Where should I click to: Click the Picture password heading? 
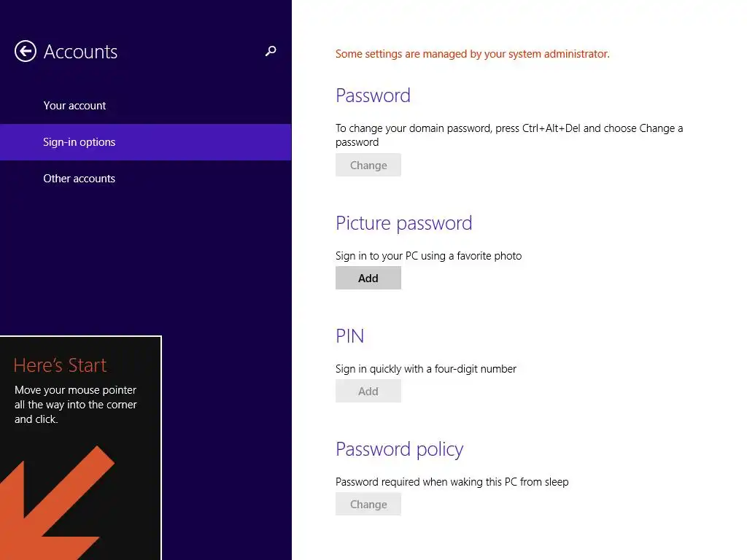[x=404, y=223]
